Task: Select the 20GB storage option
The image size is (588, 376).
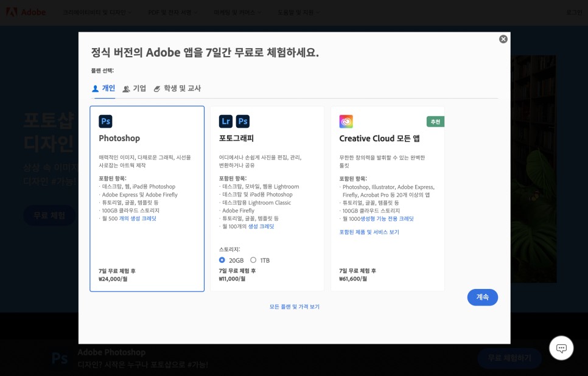Action: pos(222,260)
